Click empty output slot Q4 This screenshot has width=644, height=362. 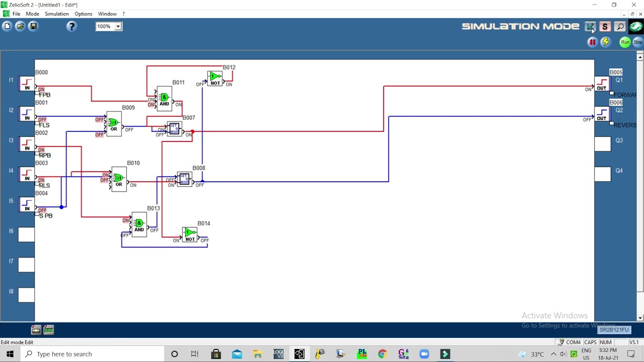pyautogui.click(x=602, y=174)
